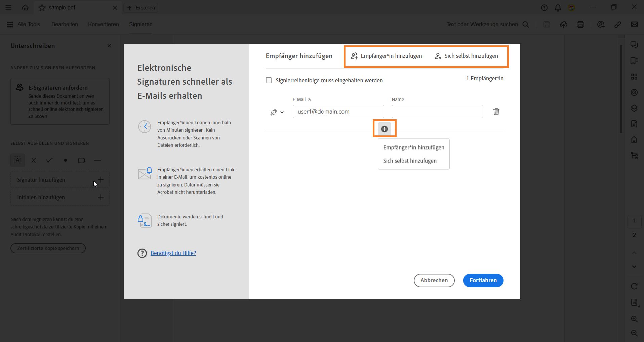This screenshot has width=644, height=342.
Task: Click the E-Mail input field
Action: coord(338,111)
